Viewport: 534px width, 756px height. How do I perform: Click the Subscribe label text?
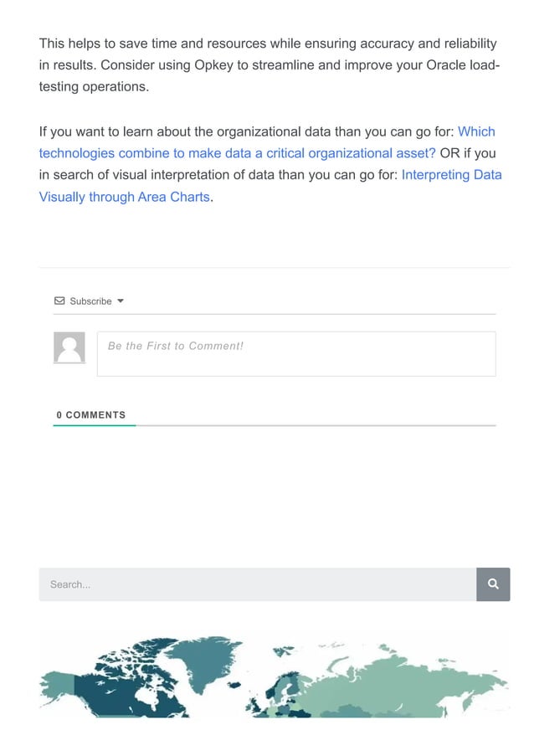point(90,301)
